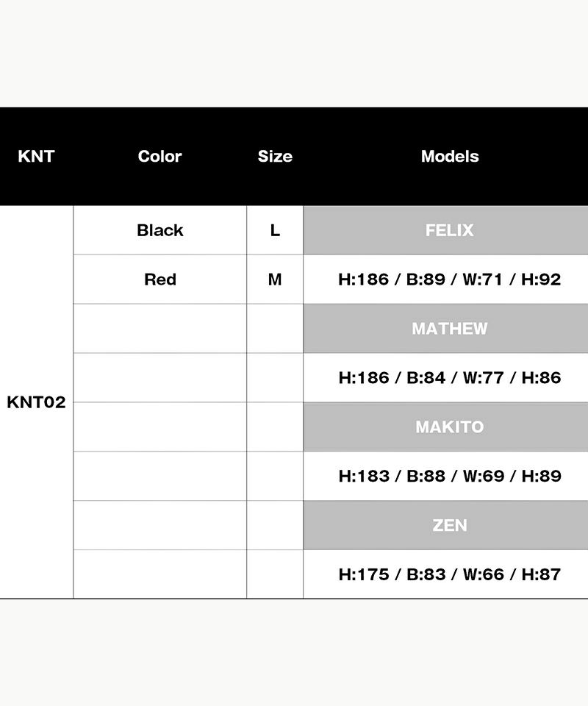This screenshot has height=706, width=588.
Task: Click the ZEN model name
Action: click(449, 525)
